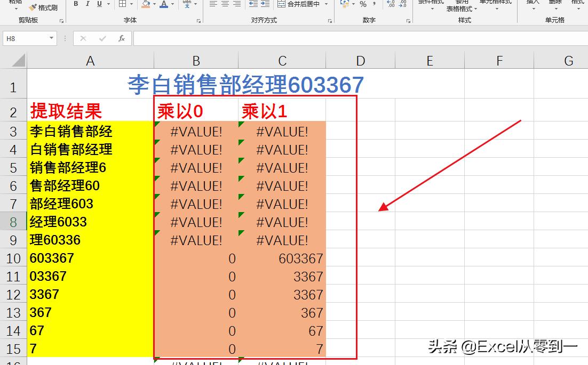Apply italic formatting from the Font group
588x365 pixels.
point(88,4)
